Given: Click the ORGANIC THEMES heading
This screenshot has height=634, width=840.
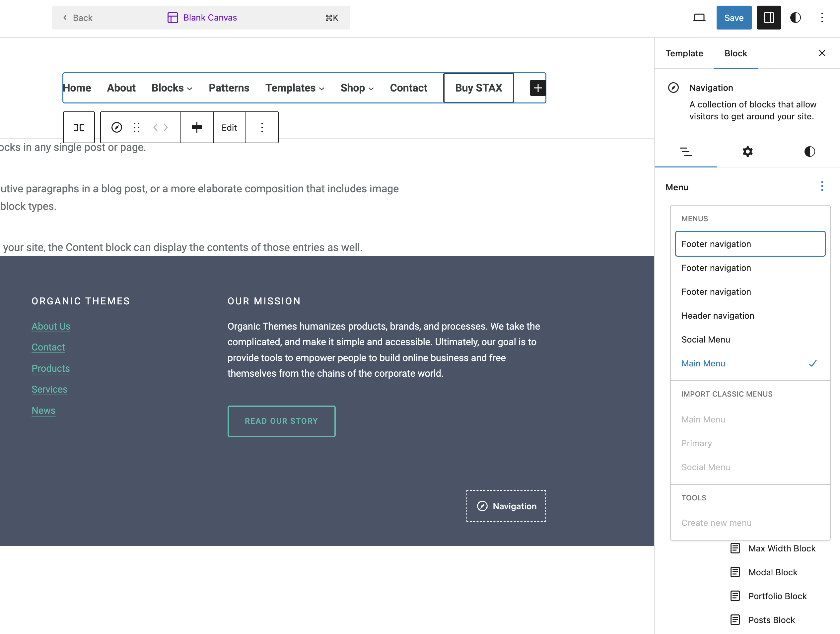Looking at the screenshot, I should click(x=81, y=301).
